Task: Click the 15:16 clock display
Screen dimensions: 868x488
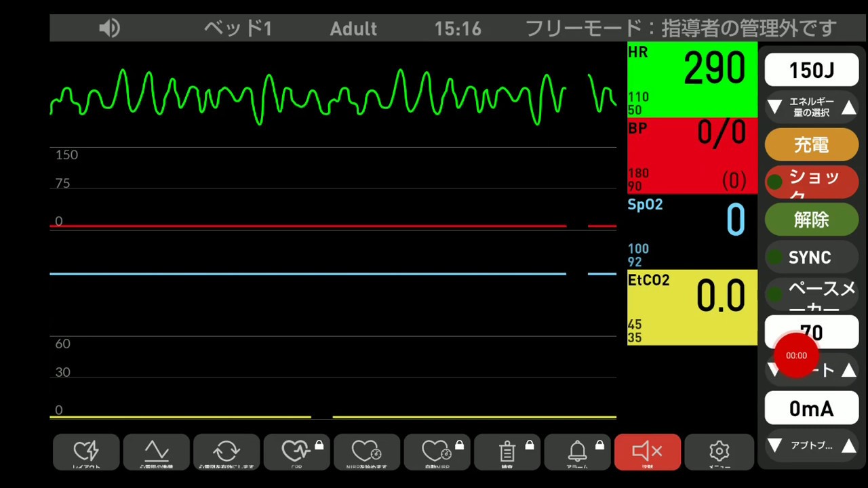Action: [x=458, y=29]
